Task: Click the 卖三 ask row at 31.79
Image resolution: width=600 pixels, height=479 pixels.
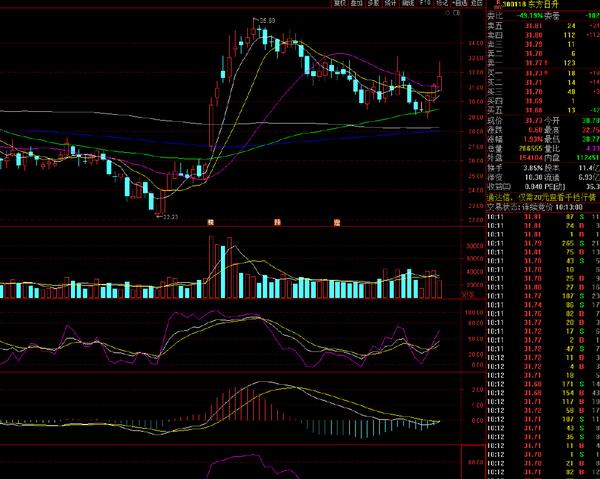Action: (543, 44)
